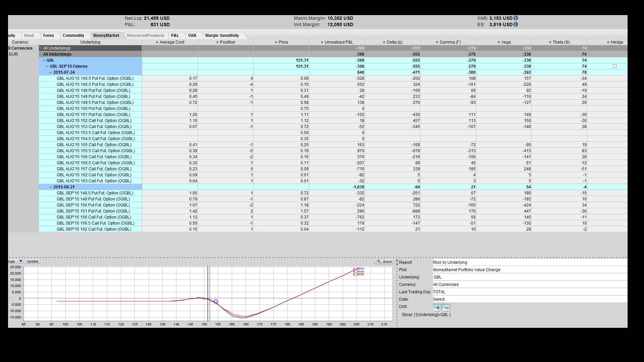
Task: Click the Zoom magnifier button on chart
Action: pos(384,261)
